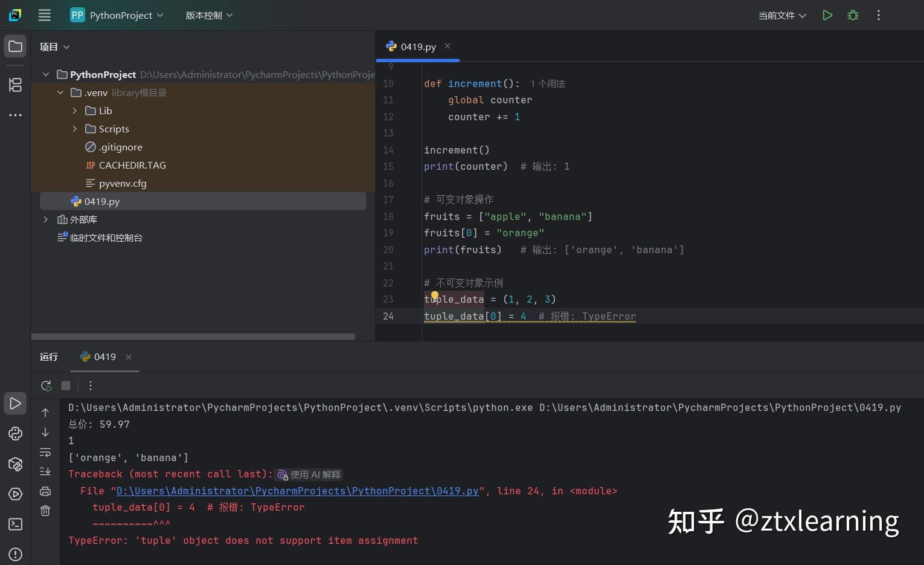Open the 版本控制 menu

point(209,15)
